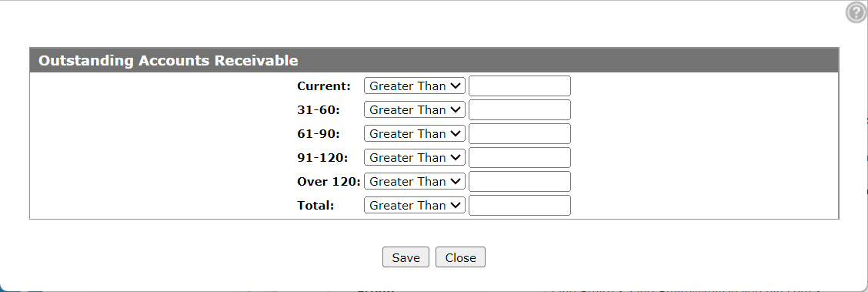Screen dimensions: 868x292
Task: Click into the 31-60 amount field
Action: coord(519,109)
